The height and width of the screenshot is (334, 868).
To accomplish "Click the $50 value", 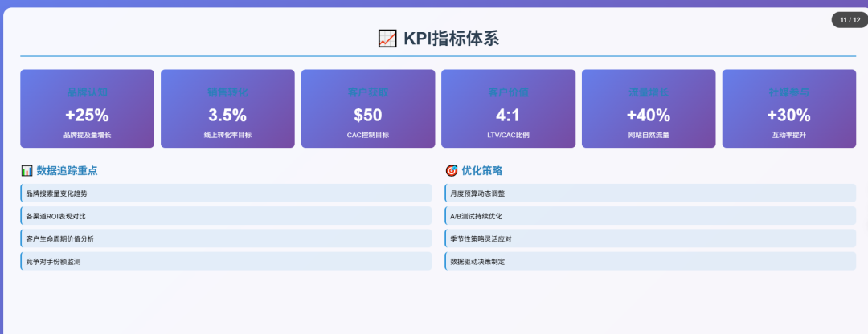I will 368,115.
